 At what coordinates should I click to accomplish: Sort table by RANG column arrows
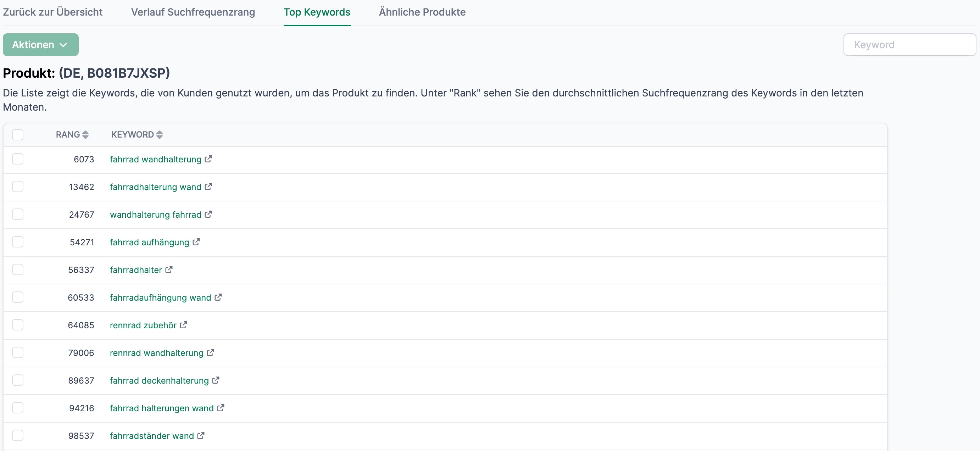[x=85, y=135]
